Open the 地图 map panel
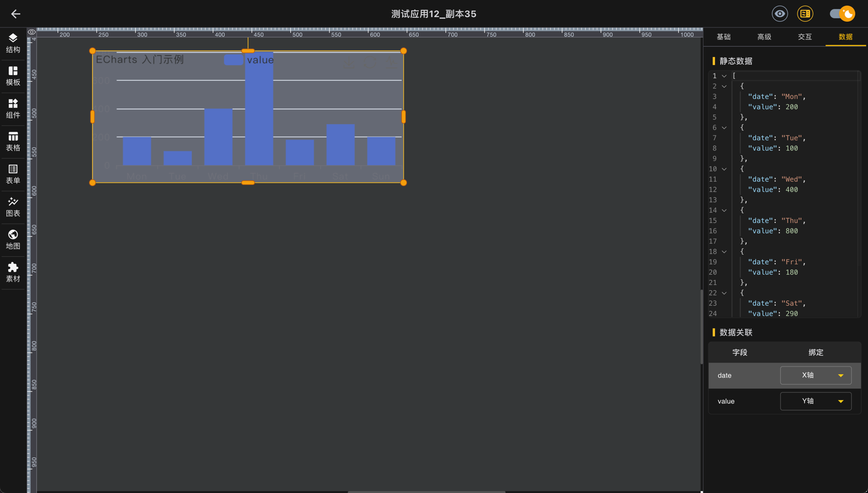Image resolution: width=868 pixels, height=493 pixels. 13,240
